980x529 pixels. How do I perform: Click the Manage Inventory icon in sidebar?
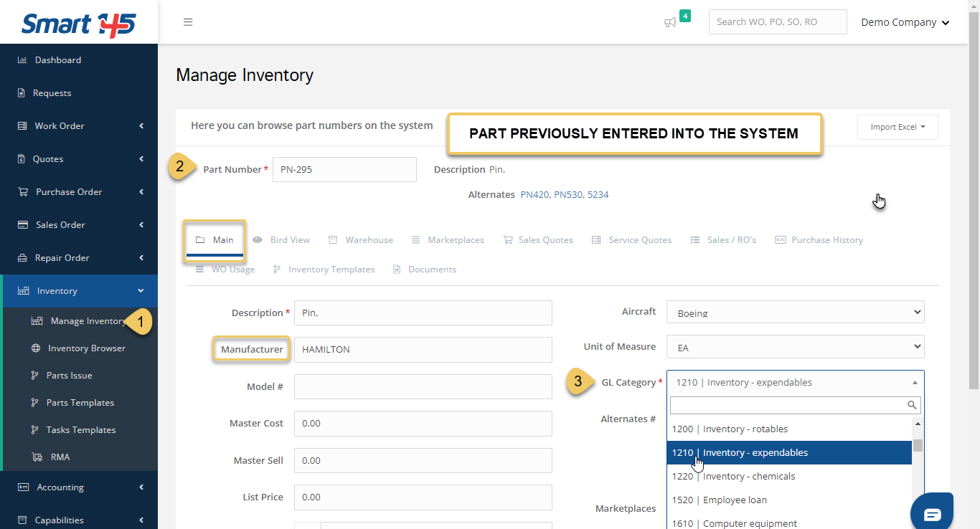point(37,321)
